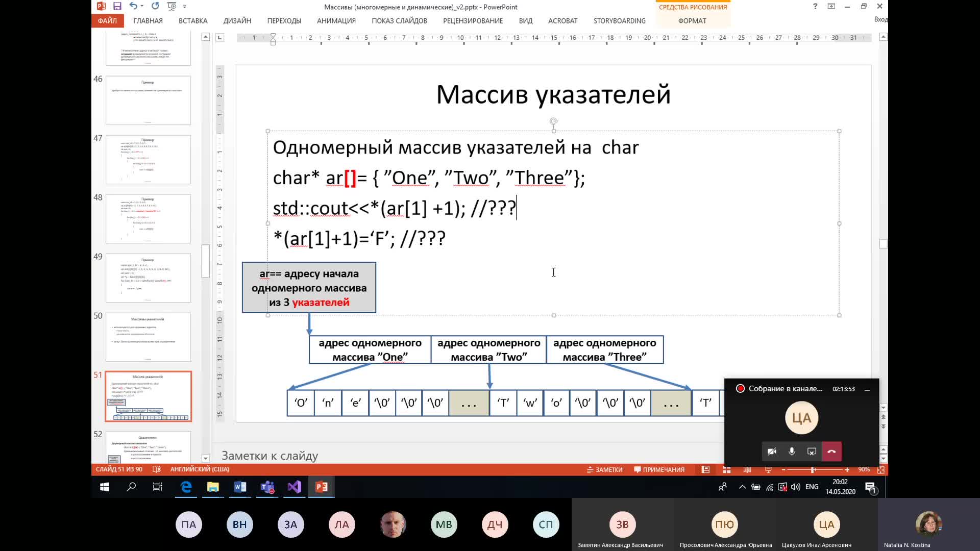Toggle the ЗАМЕТКИ notes pane button
The image size is (980, 551).
point(604,469)
